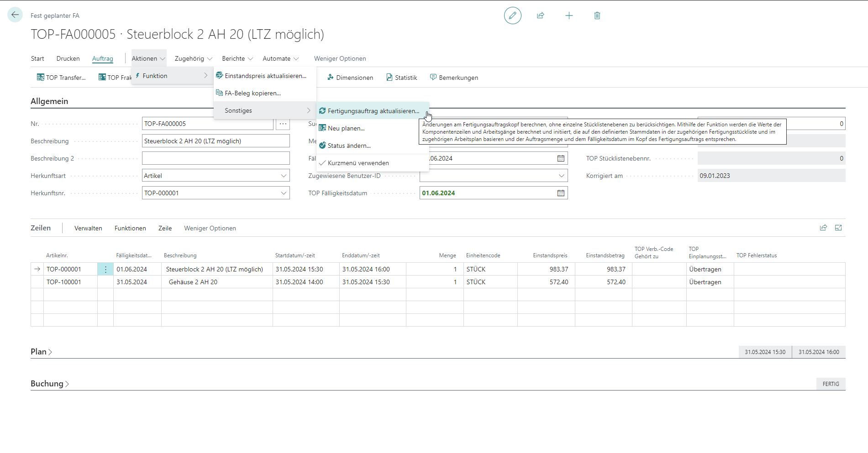Viewport: 868px width, 453px height.
Task: Click the plus icon to create new
Action: pos(569,16)
